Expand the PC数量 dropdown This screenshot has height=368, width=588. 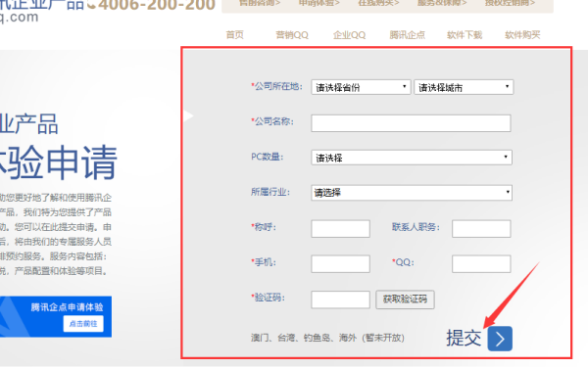tap(412, 158)
